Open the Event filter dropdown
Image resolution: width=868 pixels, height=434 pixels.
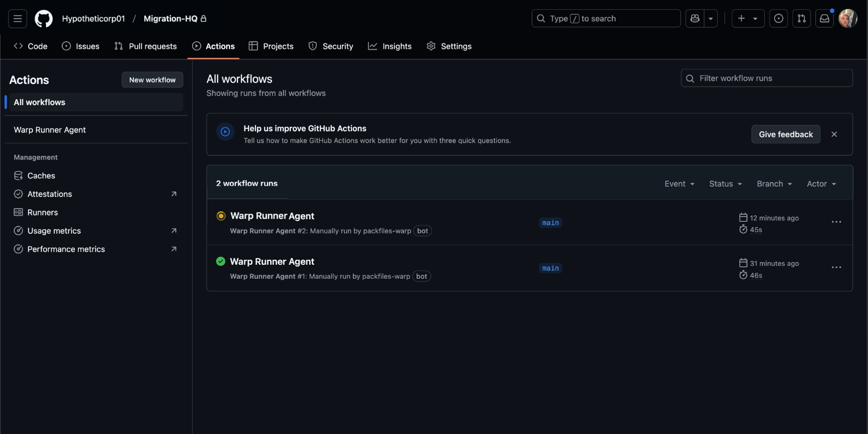[679, 184]
